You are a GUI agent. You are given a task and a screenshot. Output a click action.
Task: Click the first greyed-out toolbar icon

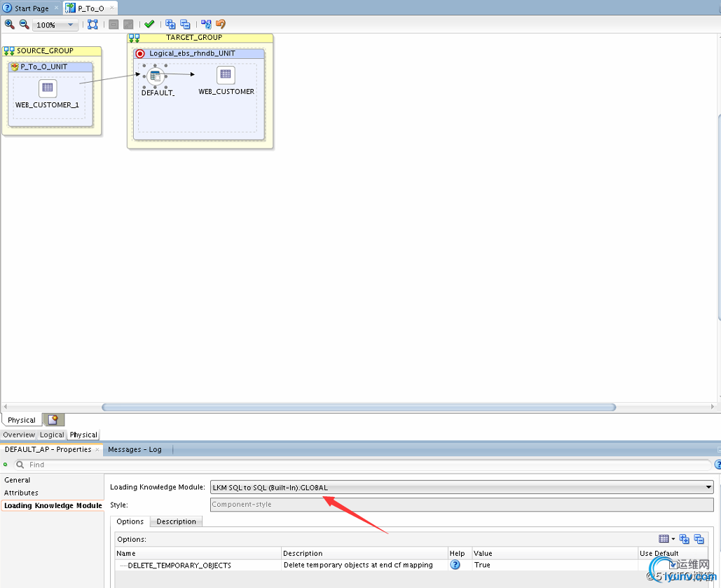[114, 25]
